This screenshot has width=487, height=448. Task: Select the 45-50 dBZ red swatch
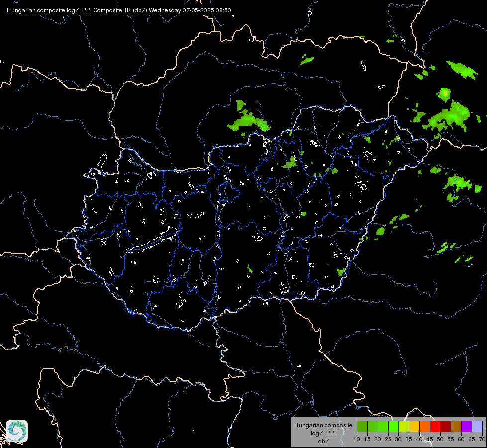pos(435,426)
